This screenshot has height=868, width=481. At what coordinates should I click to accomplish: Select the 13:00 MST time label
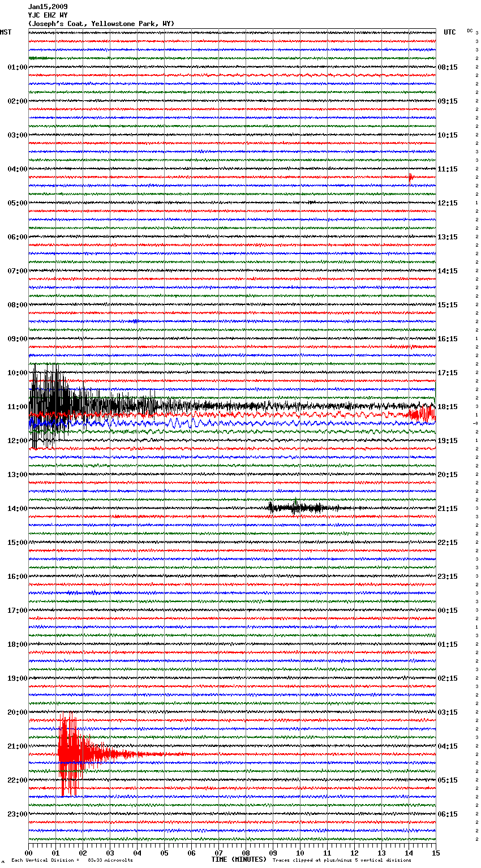click(18, 475)
